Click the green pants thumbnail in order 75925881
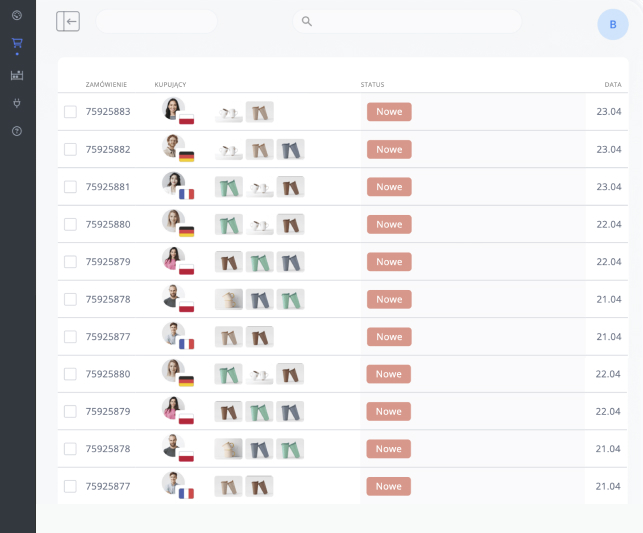Viewport: 643px width, 533px height. click(x=229, y=187)
